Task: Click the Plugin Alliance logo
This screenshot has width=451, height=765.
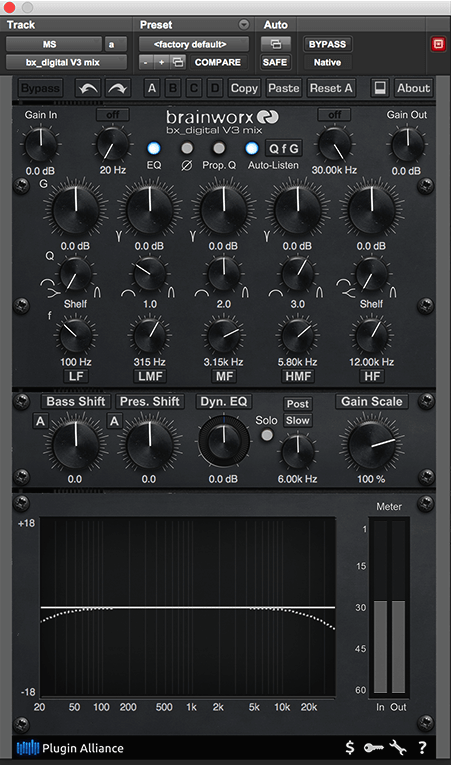Action: pos(70,748)
